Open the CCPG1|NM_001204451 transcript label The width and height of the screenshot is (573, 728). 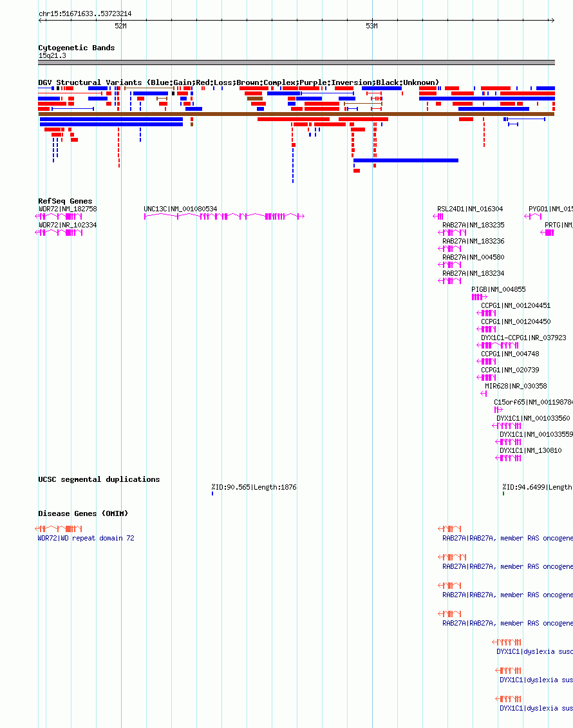click(x=516, y=305)
